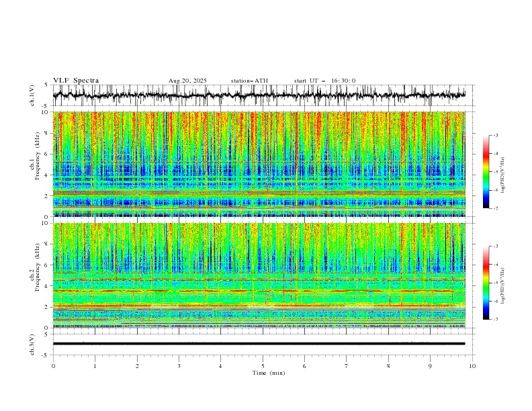
Task: Select the "start UT = 16:30:0" text
Action: point(324,81)
